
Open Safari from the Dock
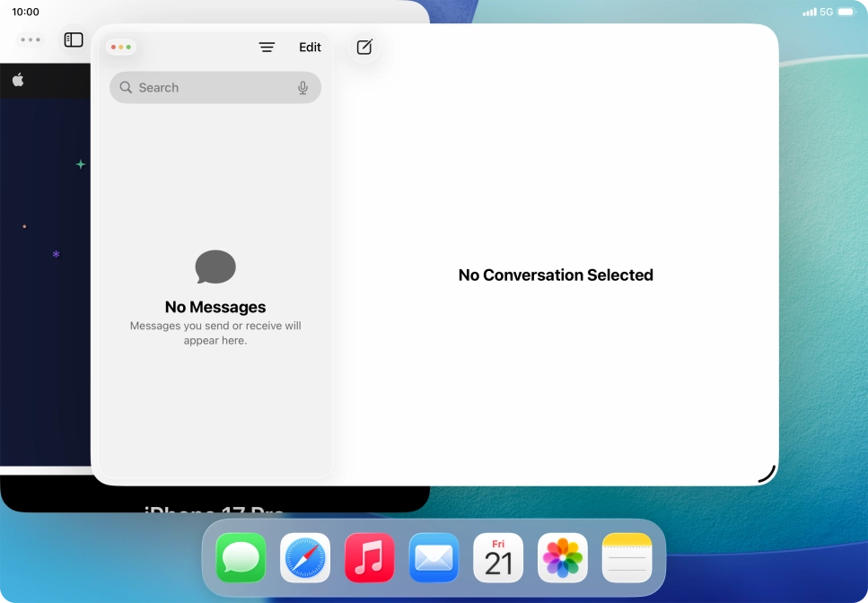pyautogui.click(x=304, y=557)
